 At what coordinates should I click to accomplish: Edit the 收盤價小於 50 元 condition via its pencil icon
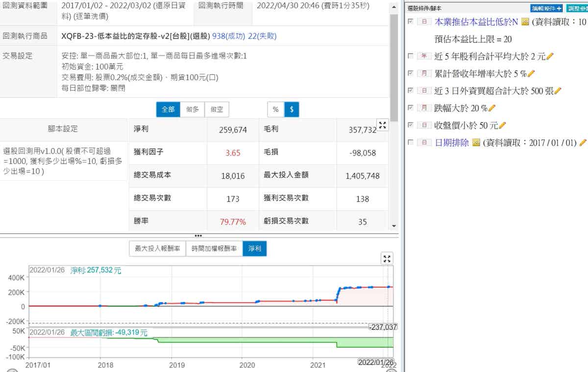coord(502,125)
